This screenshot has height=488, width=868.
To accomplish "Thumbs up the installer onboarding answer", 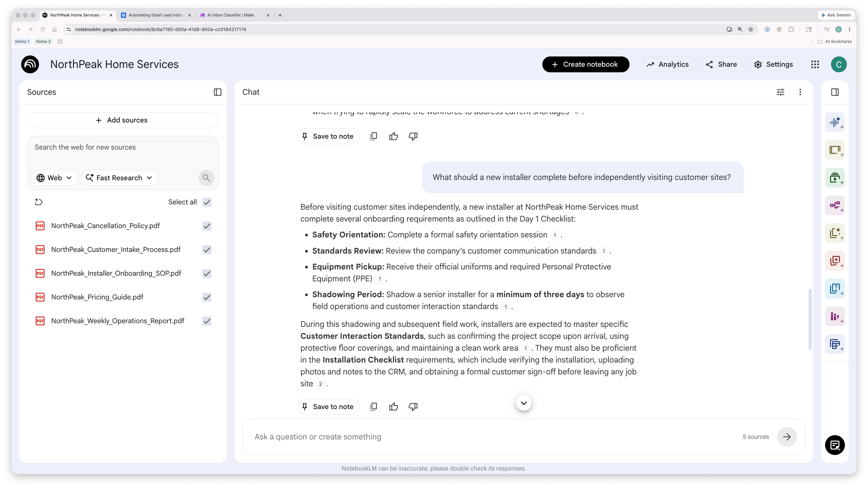I will click(393, 406).
